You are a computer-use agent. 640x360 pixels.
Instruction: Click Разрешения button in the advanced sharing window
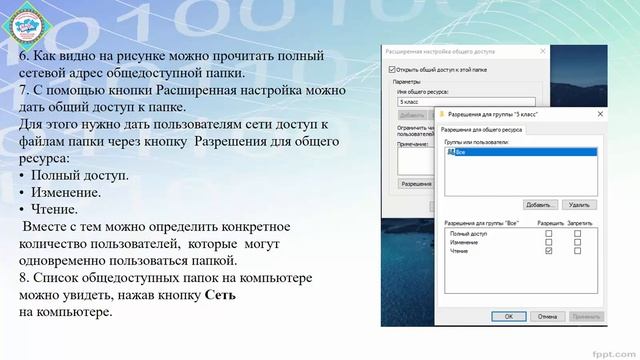point(416,184)
